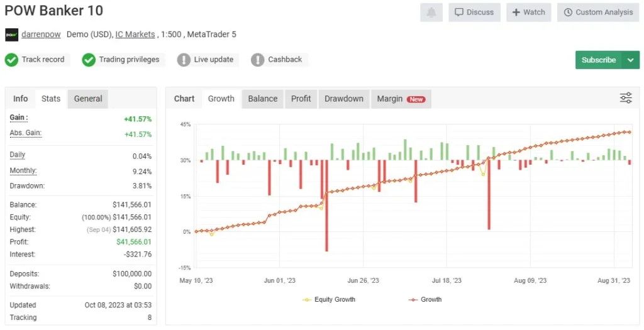Click the Deposits value $100,000.00

132,274
